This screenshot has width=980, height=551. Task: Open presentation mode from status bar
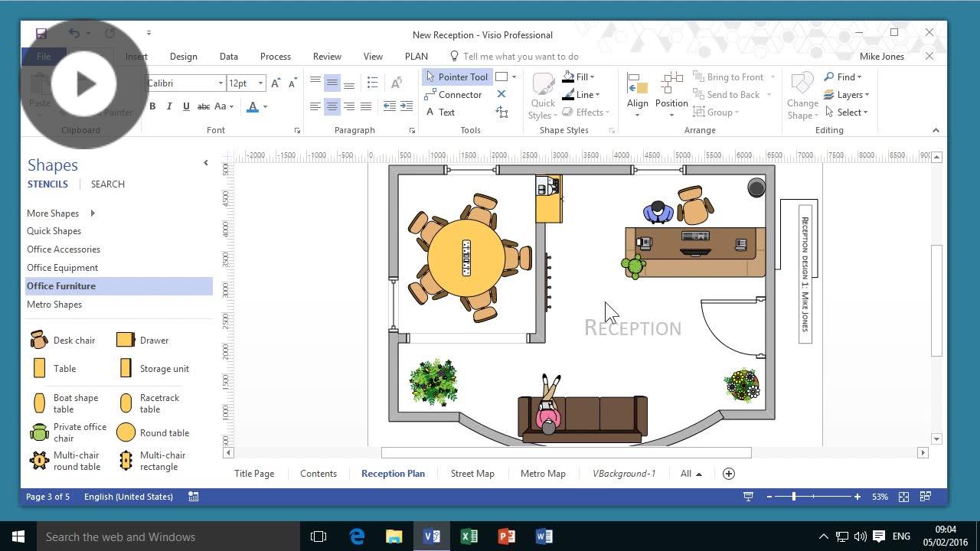(748, 497)
